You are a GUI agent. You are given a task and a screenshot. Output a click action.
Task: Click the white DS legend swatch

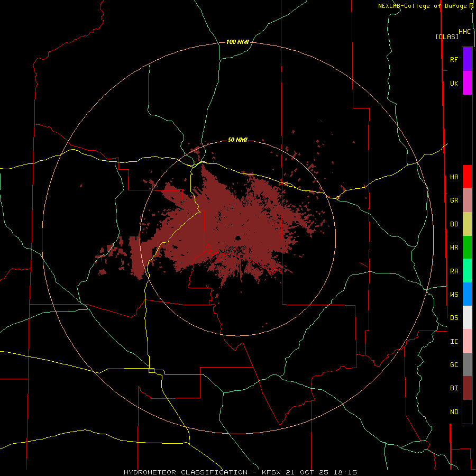point(467,317)
